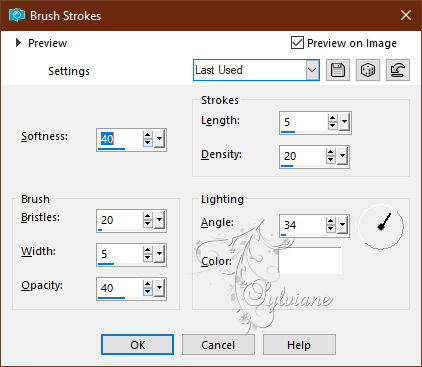The image size is (422, 367).
Task: Open the Last Used settings dropdown
Action: pyautogui.click(x=312, y=70)
